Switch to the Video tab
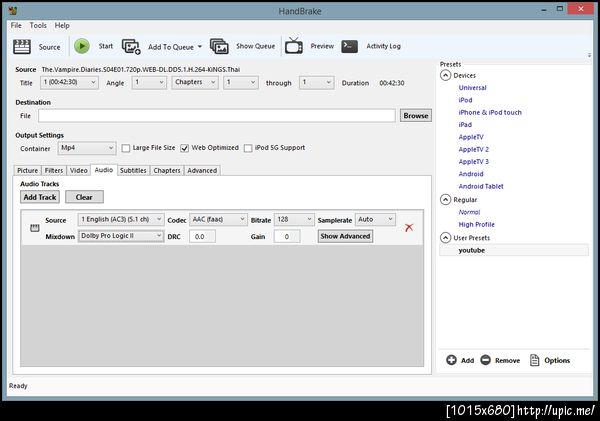The height and width of the screenshot is (421, 600). 79,170
